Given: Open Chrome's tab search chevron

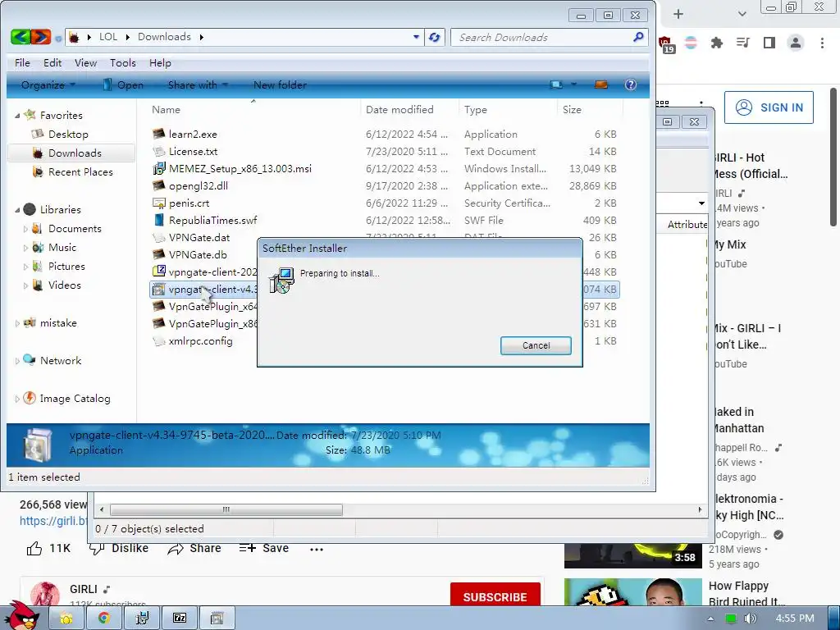Looking at the screenshot, I should point(742,14).
